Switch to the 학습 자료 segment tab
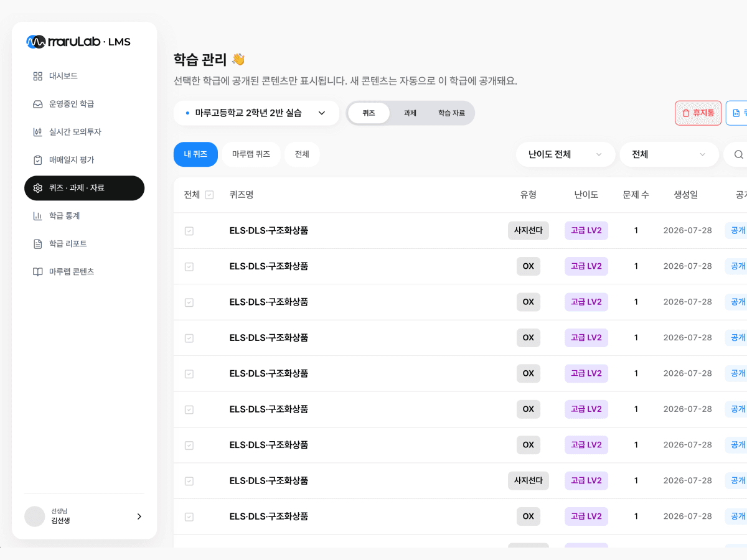This screenshot has height=560, width=747. click(x=452, y=113)
